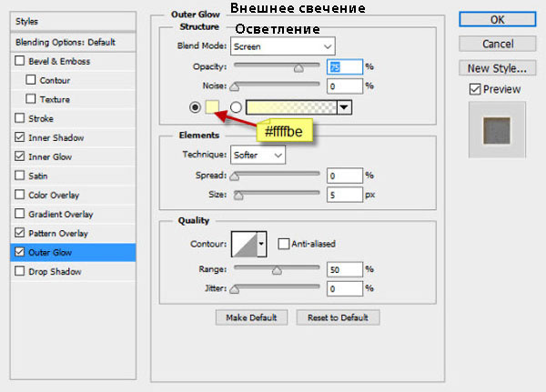Click the OK button
This screenshot has height=392, width=546.
(497, 19)
